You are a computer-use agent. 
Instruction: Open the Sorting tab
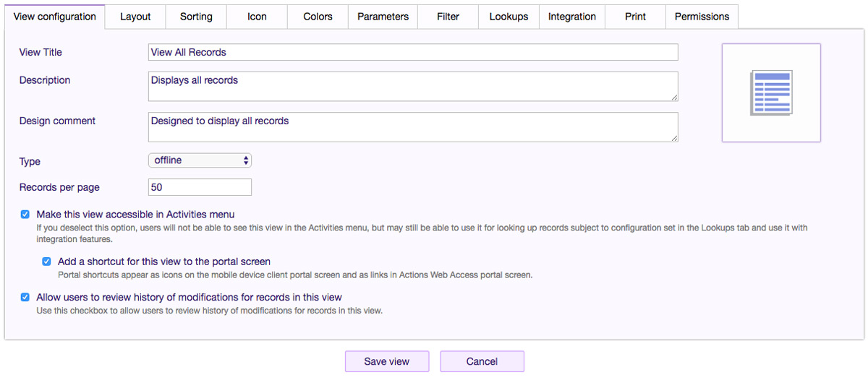click(x=196, y=17)
